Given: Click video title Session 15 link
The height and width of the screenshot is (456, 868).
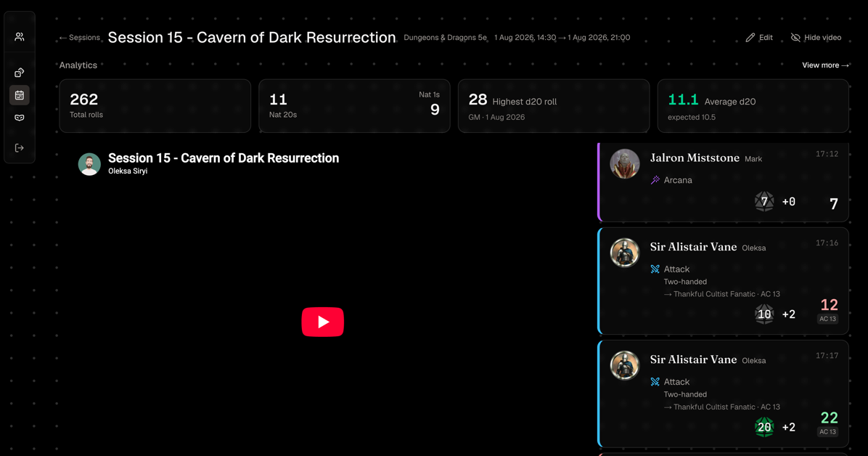Looking at the screenshot, I should 223,158.
